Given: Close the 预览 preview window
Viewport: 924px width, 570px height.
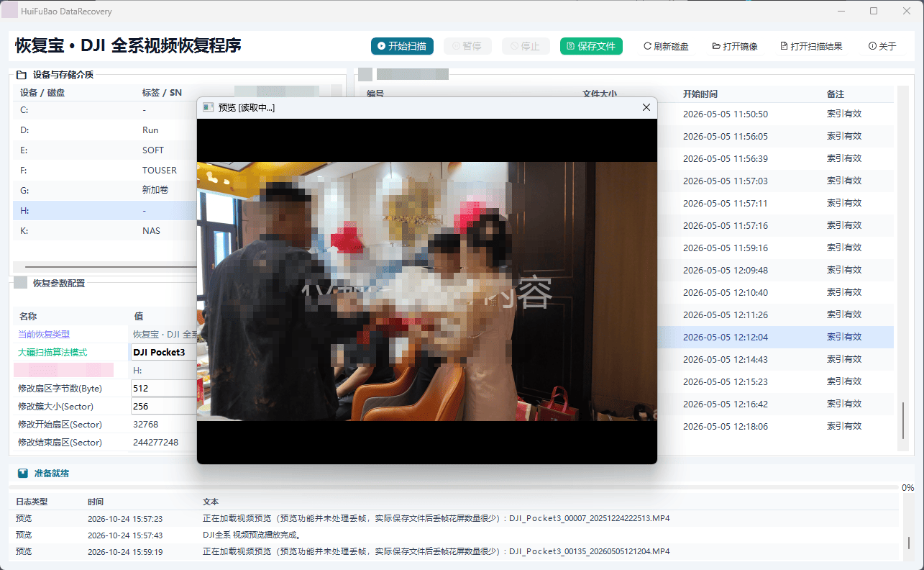Looking at the screenshot, I should 646,107.
